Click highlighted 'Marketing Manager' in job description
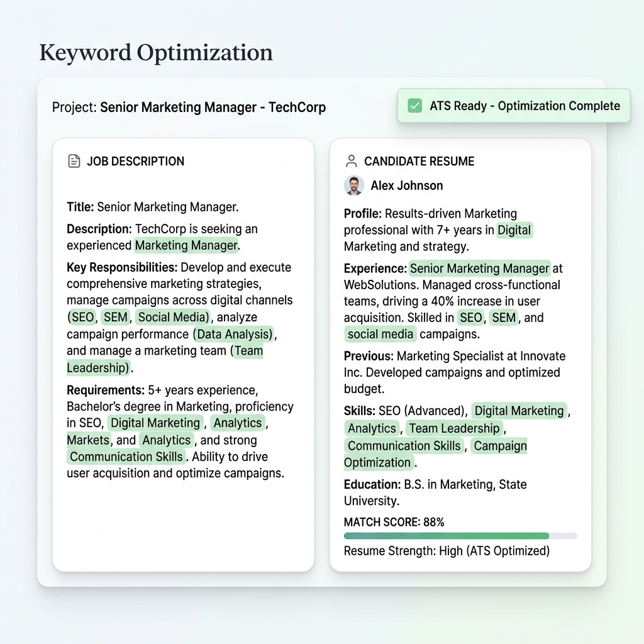 186,245
